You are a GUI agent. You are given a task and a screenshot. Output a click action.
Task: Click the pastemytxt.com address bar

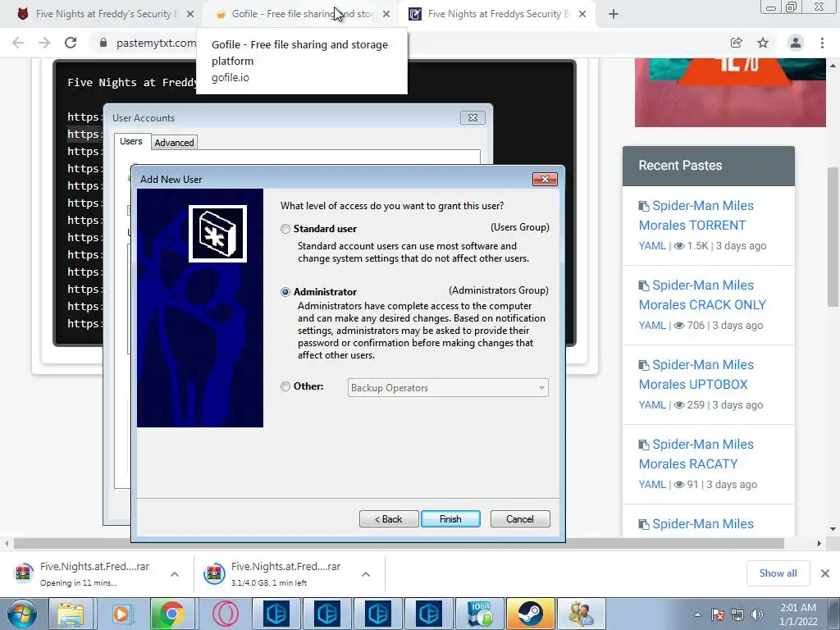pos(156,43)
